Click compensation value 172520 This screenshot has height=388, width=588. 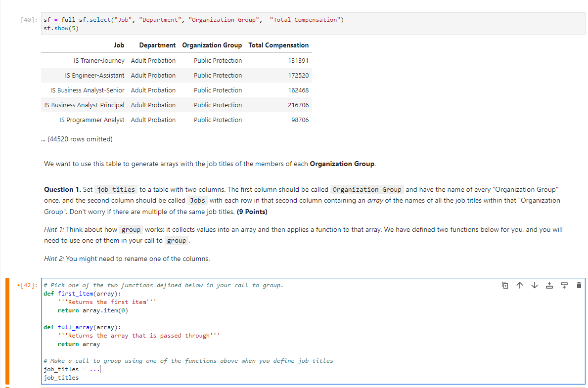[298, 75]
